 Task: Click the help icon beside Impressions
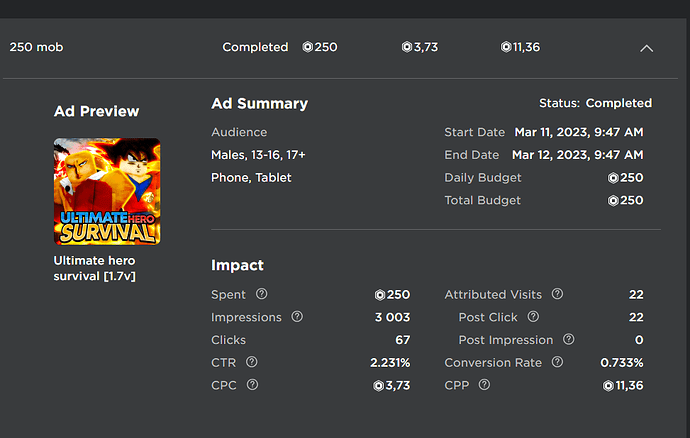[x=297, y=317]
